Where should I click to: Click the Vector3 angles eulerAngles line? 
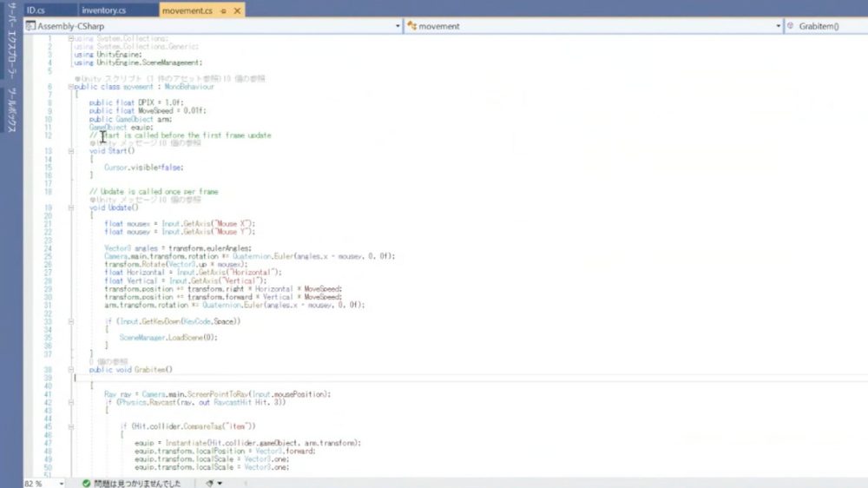pyautogui.click(x=178, y=248)
